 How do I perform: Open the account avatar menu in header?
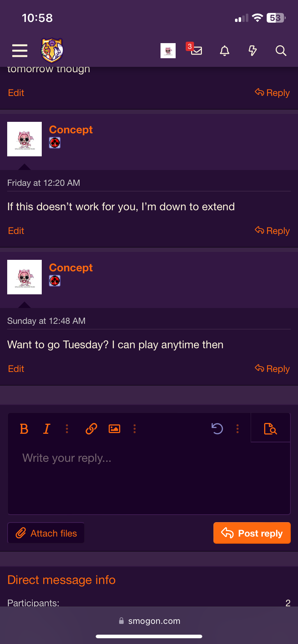168,51
